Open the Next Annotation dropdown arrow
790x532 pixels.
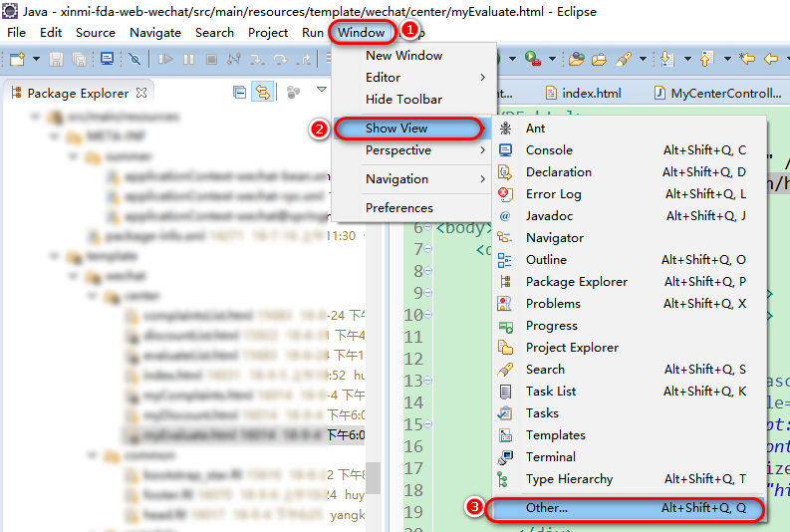click(687, 59)
